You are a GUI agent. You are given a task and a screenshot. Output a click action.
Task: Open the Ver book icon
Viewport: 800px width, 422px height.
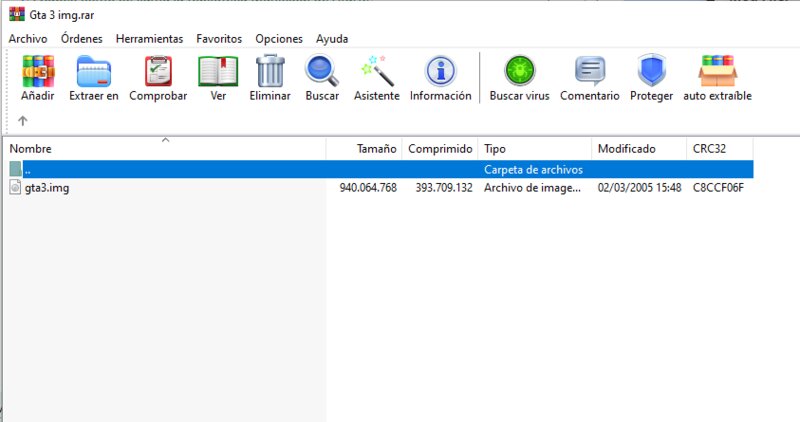point(218,71)
